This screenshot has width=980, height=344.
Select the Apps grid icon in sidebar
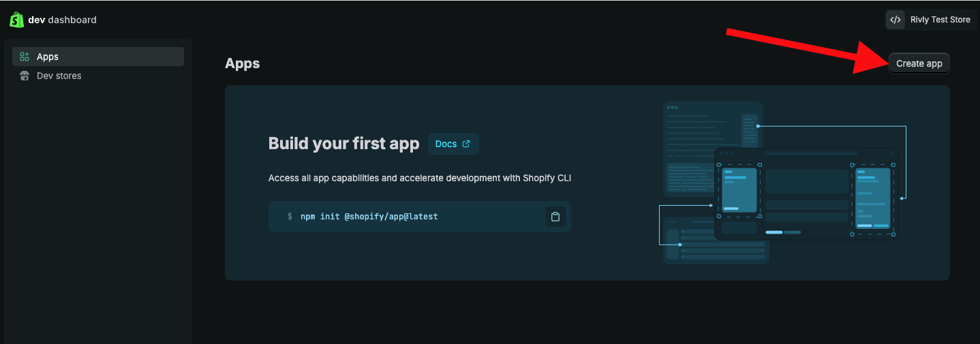pos(25,57)
